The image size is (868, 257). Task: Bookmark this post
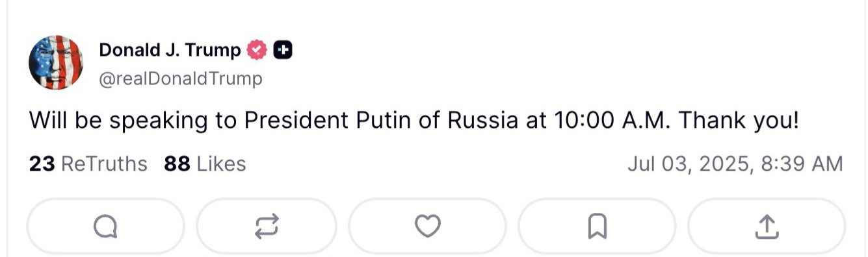(597, 226)
